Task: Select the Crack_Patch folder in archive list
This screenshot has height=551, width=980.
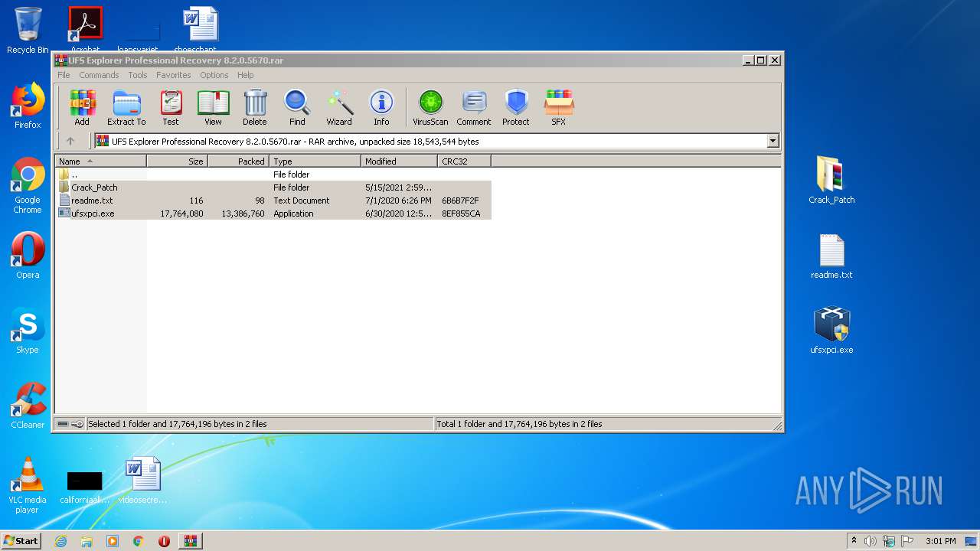Action: click(273, 187)
